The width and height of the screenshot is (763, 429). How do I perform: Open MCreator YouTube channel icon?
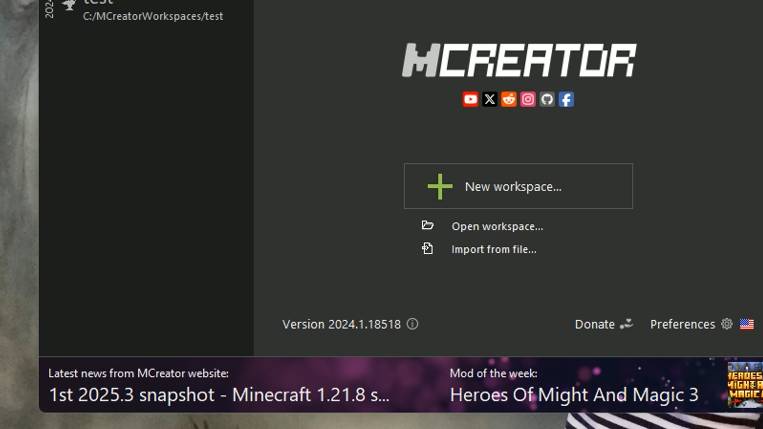[x=470, y=99]
